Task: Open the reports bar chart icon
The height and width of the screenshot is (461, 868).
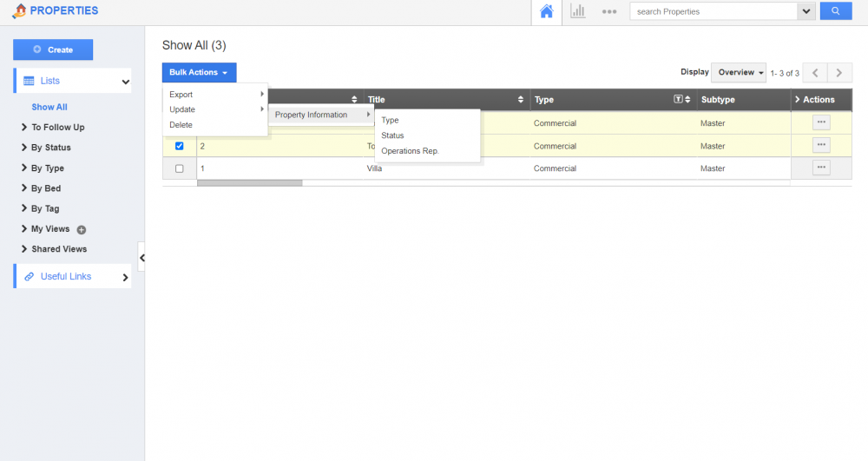Action: coord(577,12)
